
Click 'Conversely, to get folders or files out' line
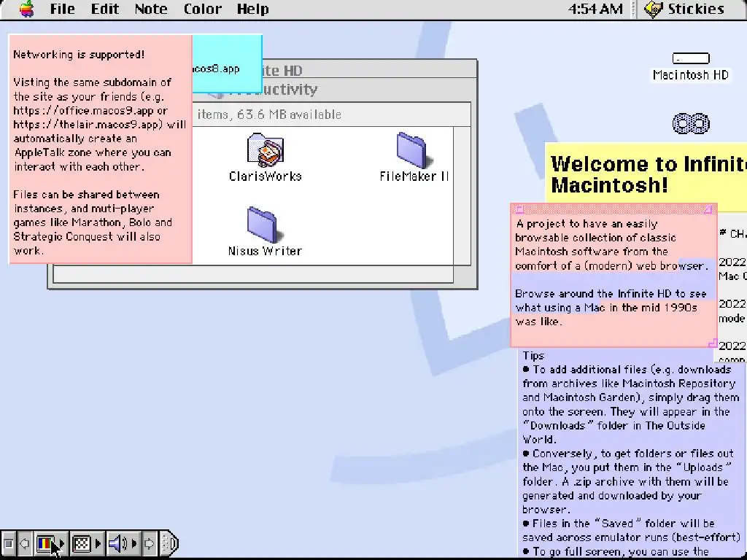(x=628, y=454)
